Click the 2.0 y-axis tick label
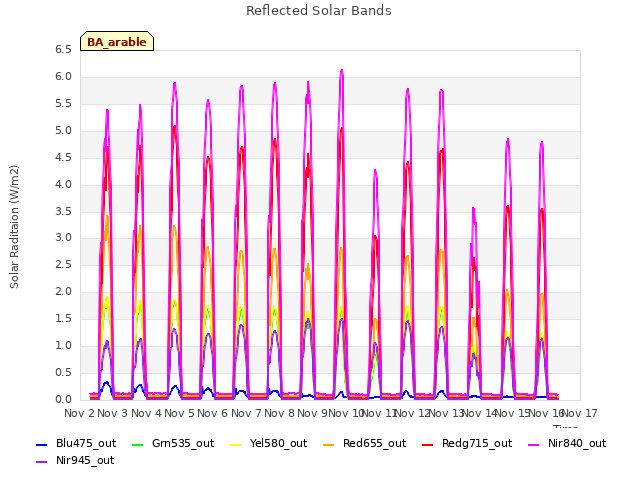The height and width of the screenshot is (480, 640). coord(63,291)
